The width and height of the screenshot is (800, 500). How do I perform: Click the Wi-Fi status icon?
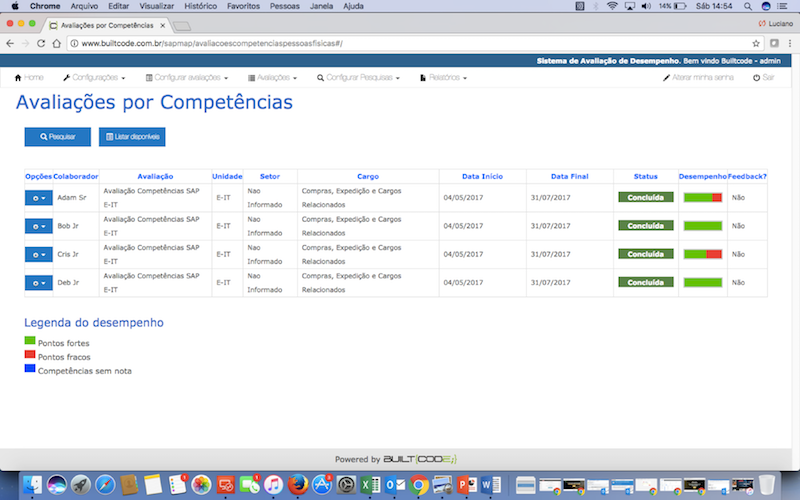click(x=612, y=6)
